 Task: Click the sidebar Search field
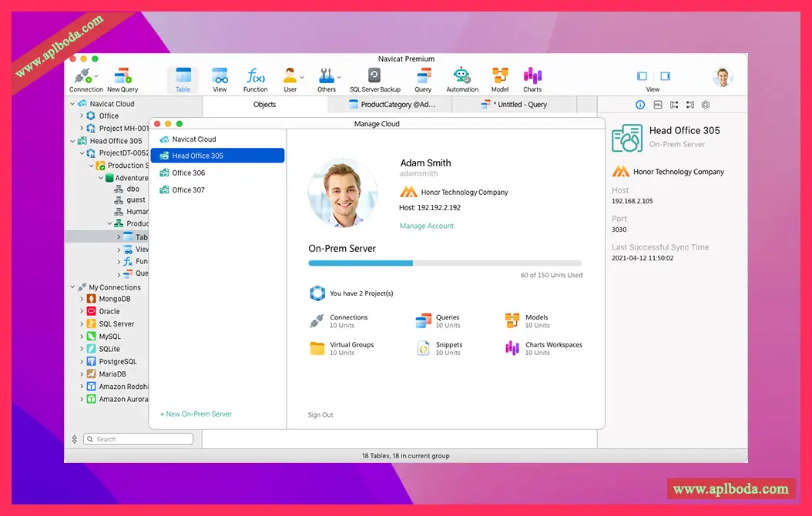pos(139,439)
